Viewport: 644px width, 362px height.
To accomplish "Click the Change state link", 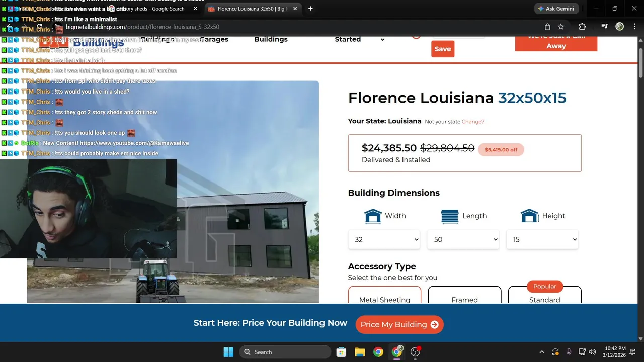I will (x=473, y=122).
